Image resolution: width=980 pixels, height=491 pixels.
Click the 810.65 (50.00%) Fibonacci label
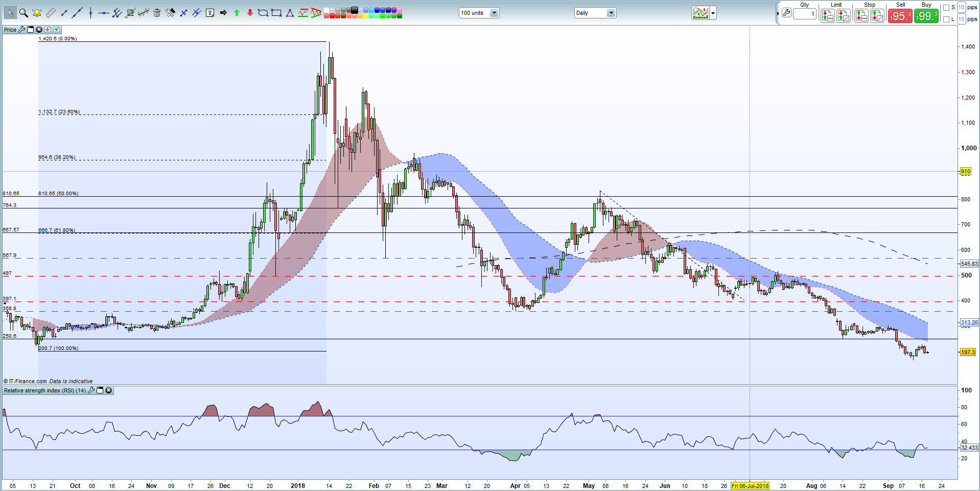coord(58,194)
